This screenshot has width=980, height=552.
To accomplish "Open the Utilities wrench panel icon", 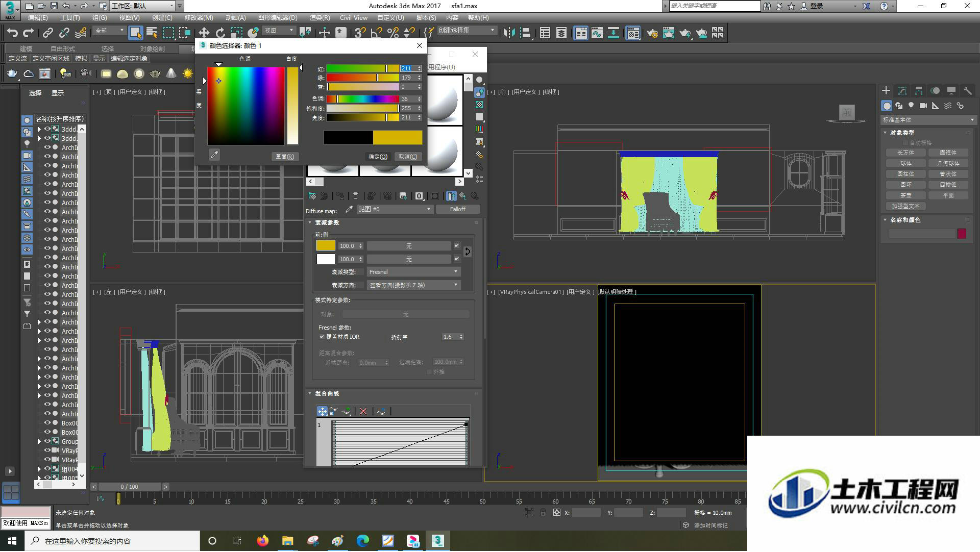I will [968, 91].
